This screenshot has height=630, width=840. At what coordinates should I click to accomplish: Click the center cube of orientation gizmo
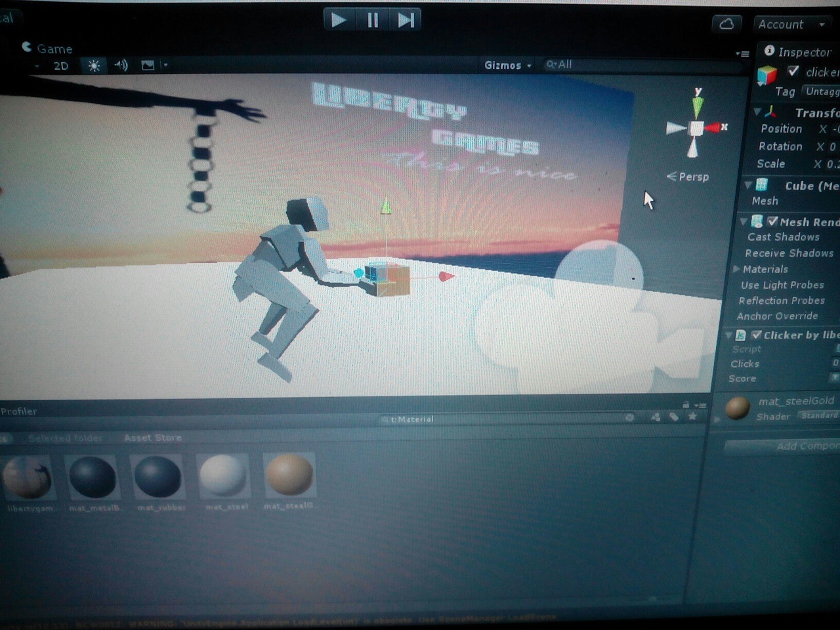tap(696, 128)
